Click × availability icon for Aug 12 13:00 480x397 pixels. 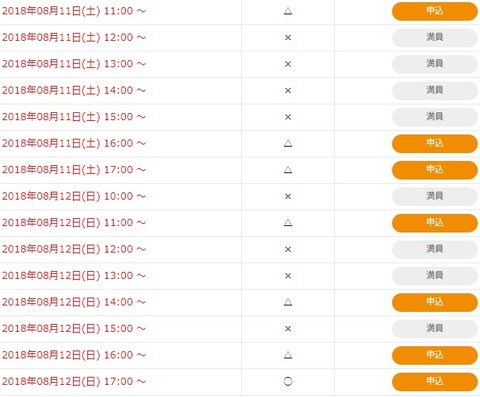coord(288,276)
